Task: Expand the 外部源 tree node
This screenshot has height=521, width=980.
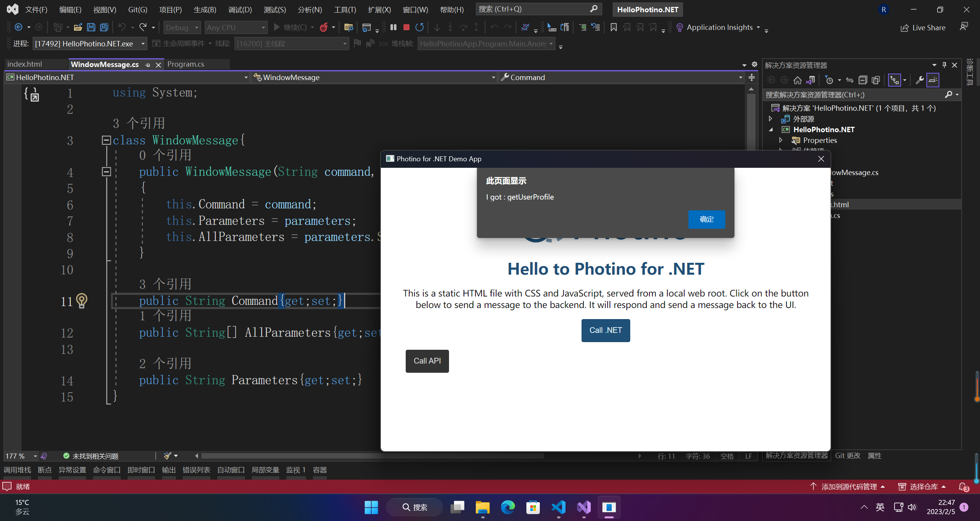Action: click(x=770, y=119)
